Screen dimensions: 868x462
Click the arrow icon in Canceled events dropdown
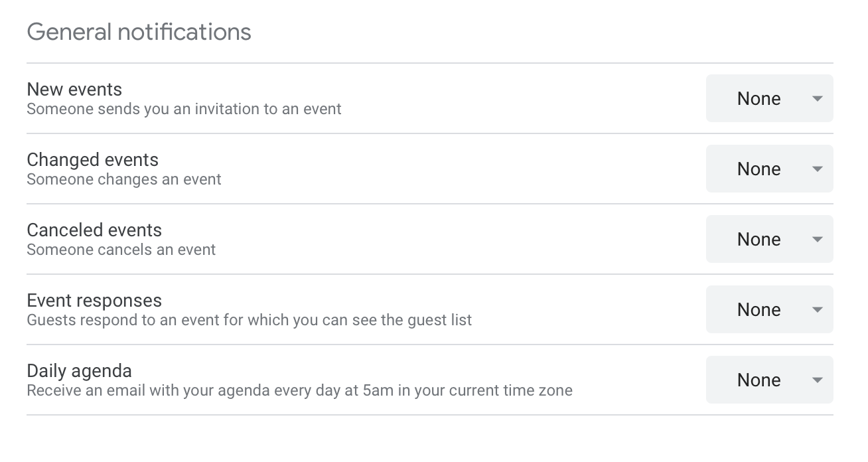coord(818,240)
